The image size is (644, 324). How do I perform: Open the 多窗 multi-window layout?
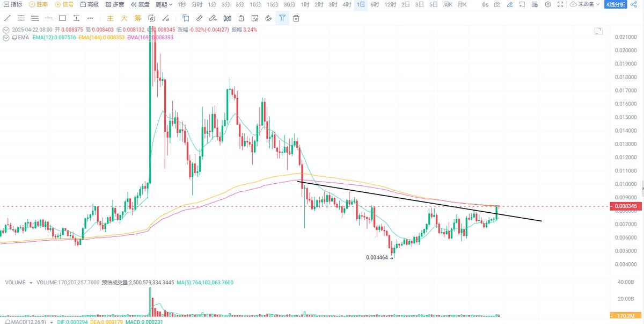tap(115, 4)
